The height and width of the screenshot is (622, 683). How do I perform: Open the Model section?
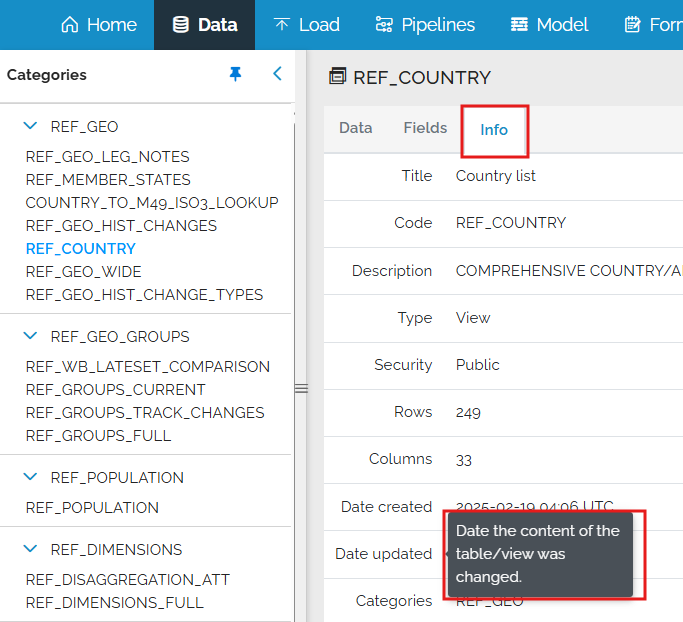pos(549,25)
